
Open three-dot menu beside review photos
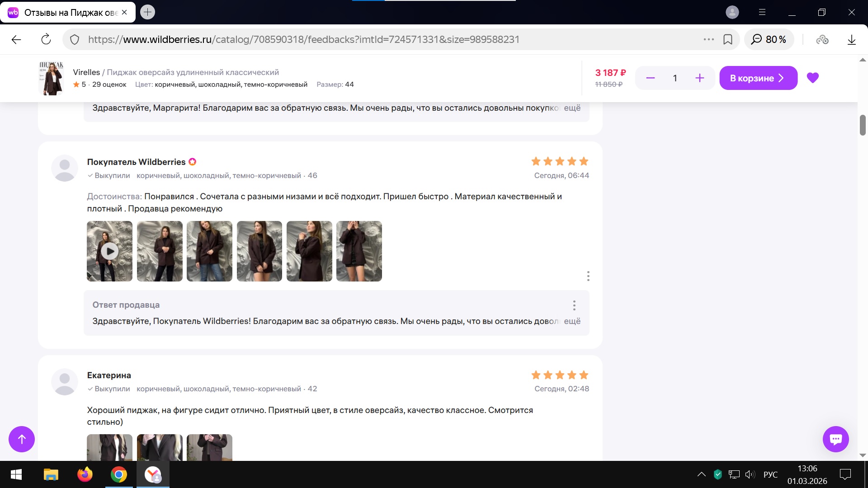(x=588, y=276)
